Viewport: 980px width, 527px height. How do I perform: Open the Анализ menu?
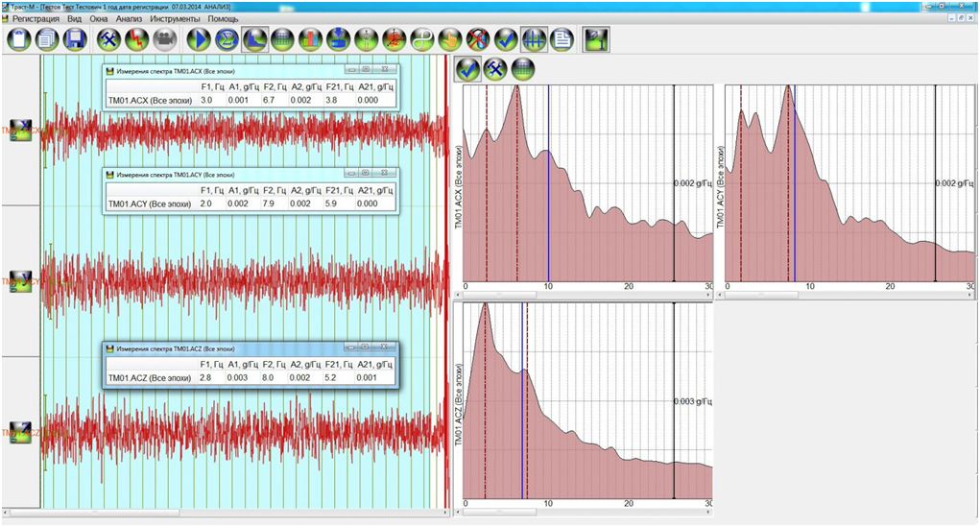[129, 18]
